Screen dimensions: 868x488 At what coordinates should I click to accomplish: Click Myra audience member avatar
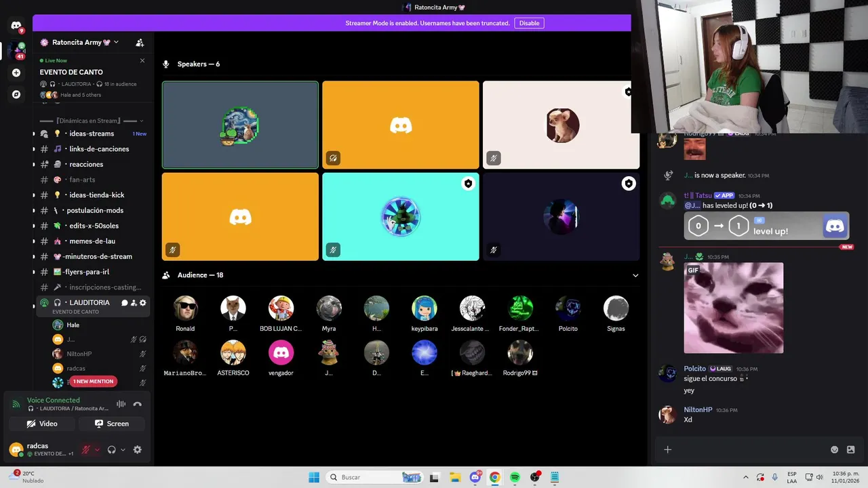[329, 308]
